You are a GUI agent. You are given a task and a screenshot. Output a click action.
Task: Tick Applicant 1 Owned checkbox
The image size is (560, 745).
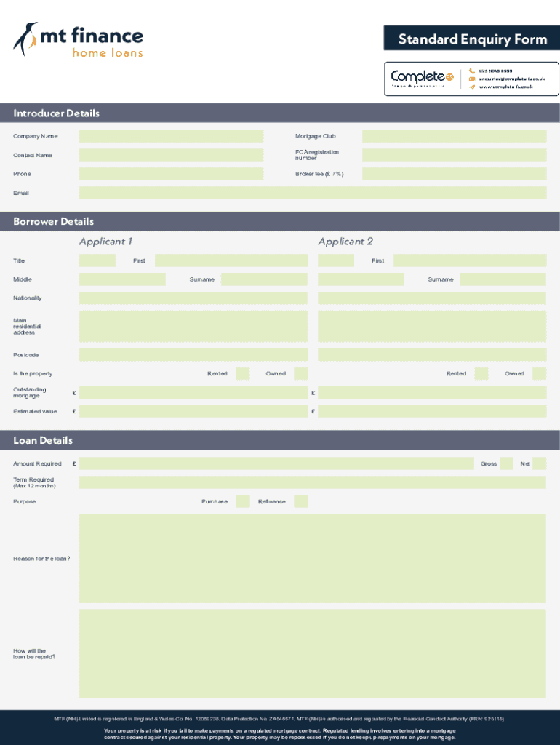tap(300, 373)
